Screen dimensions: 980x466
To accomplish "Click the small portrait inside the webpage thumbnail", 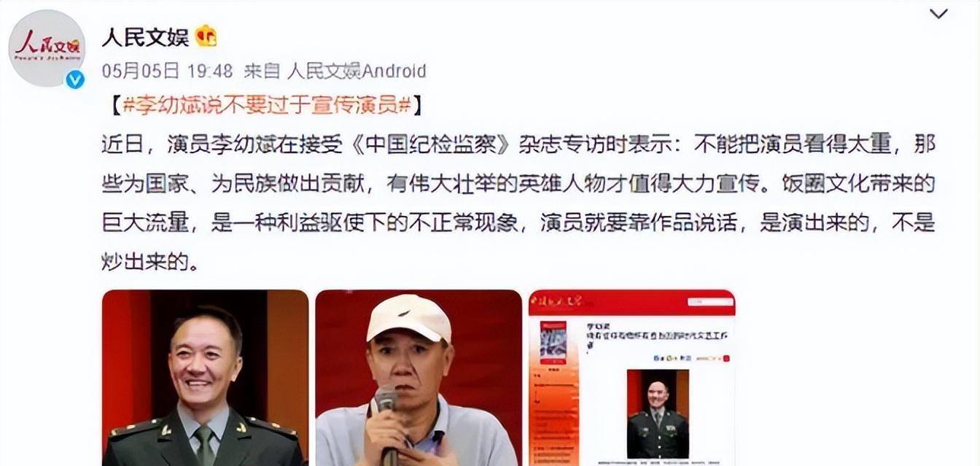I will click(658, 413).
